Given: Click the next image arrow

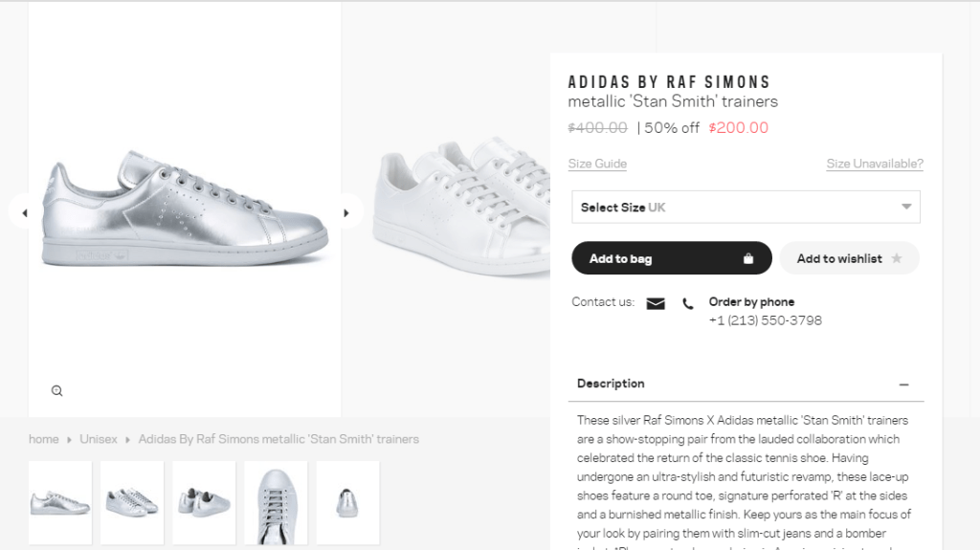Looking at the screenshot, I should [x=346, y=212].
